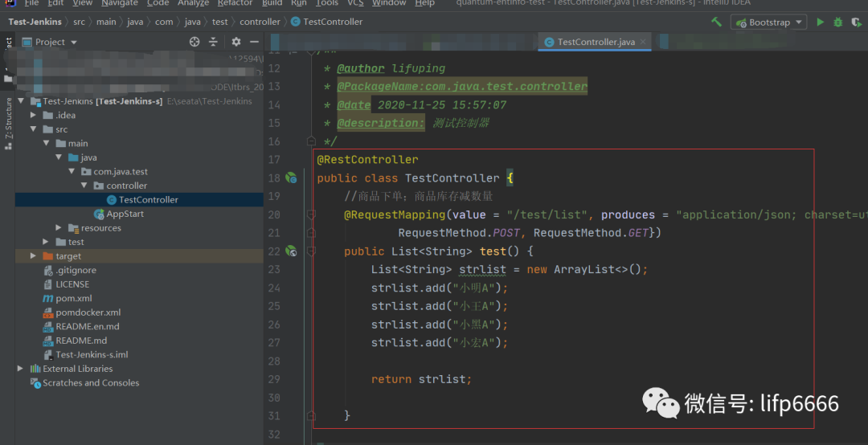Click the fold end marker at line 31
Screen dimensions: 868x445
(311, 415)
